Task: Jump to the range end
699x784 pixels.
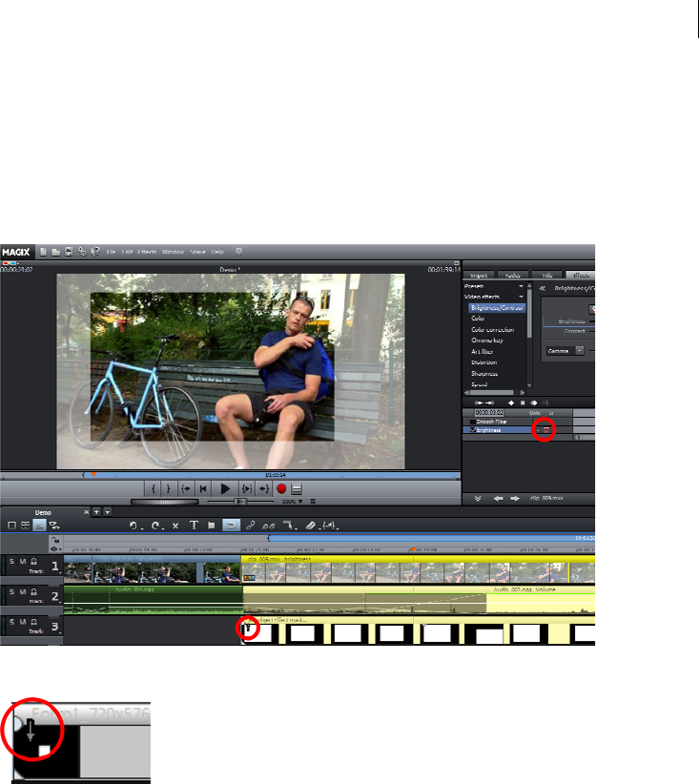Action: point(264,489)
